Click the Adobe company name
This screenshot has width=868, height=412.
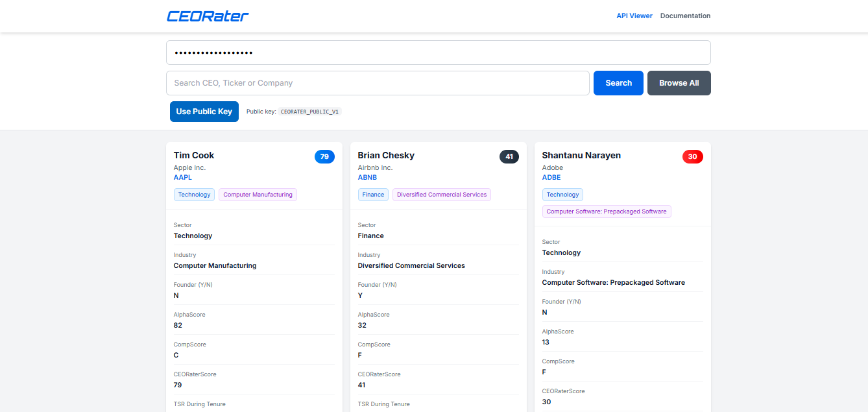[553, 167]
